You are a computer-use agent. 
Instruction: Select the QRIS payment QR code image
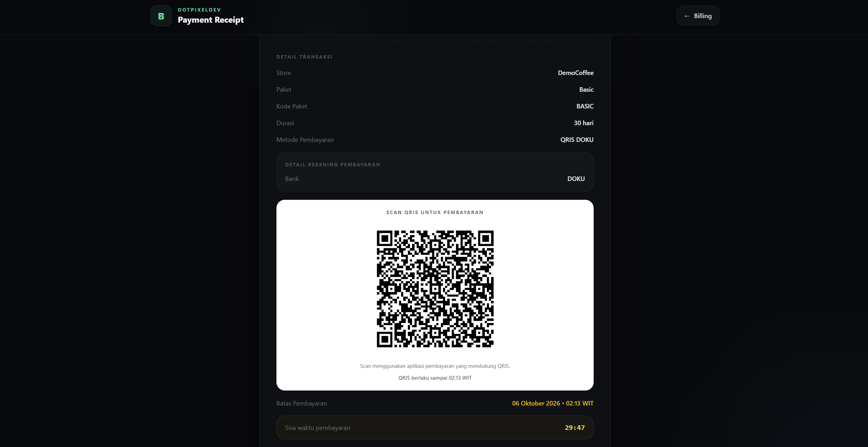(x=435, y=289)
